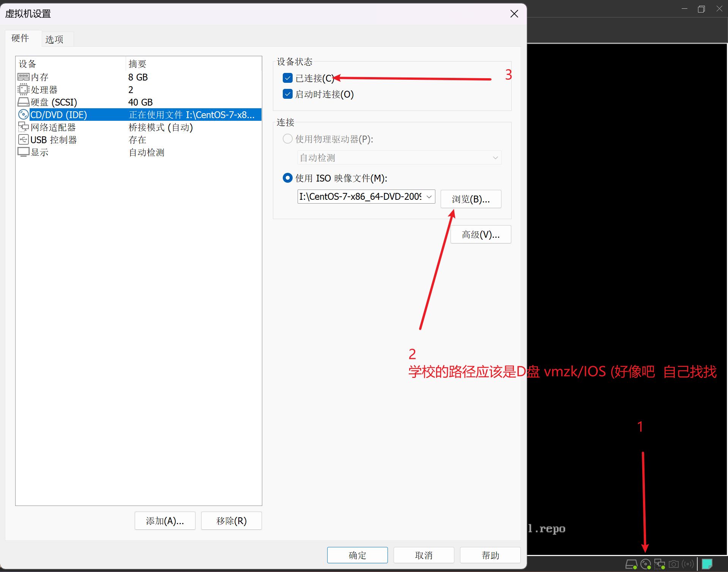
Task: Click the 正在使用文件 I:\CentOS-7-x8... summary
Action: tap(192, 115)
